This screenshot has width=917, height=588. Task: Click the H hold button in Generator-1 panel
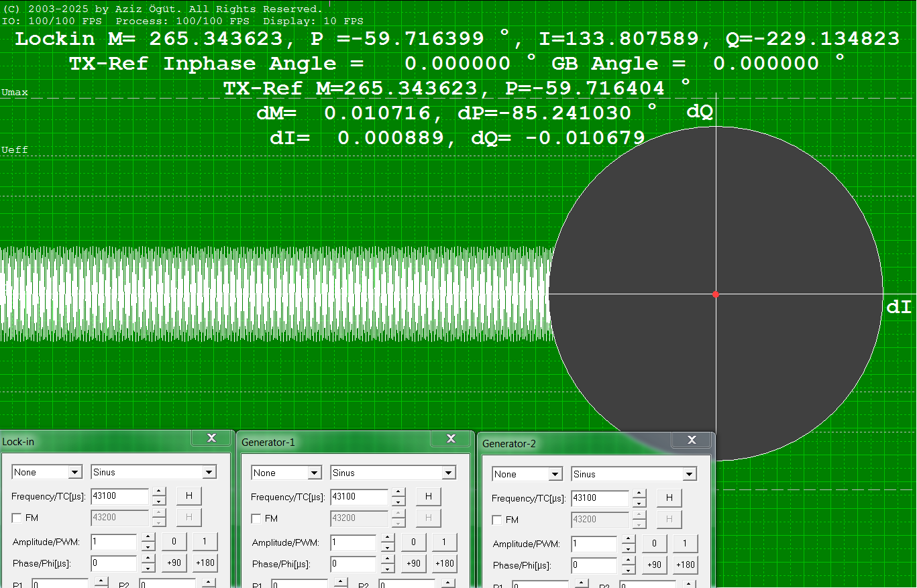click(x=428, y=496)
